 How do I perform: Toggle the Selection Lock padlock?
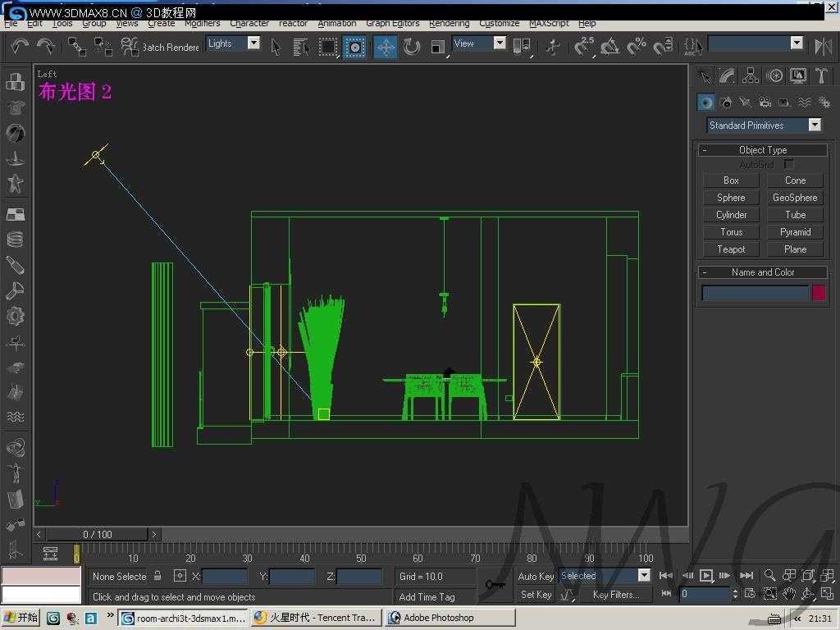click(x=157, y=576)
